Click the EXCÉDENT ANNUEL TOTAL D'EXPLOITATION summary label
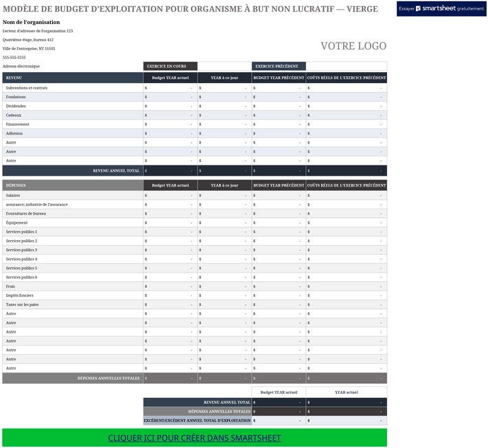Image resolution: width=488 pixels, height=448 pixels. pyautogui.click(x=197, y=421)
